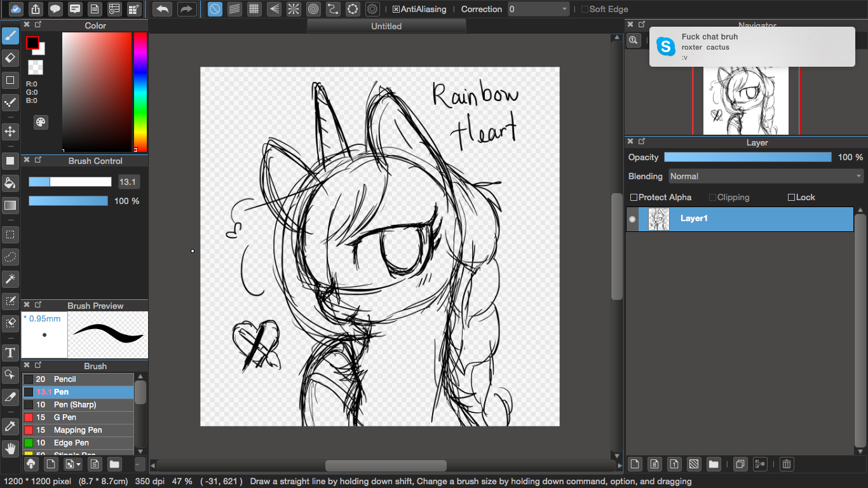Screen dimensions: 868x488
Task: Click the Redo arrow button
Action: (x=186, y=9)
